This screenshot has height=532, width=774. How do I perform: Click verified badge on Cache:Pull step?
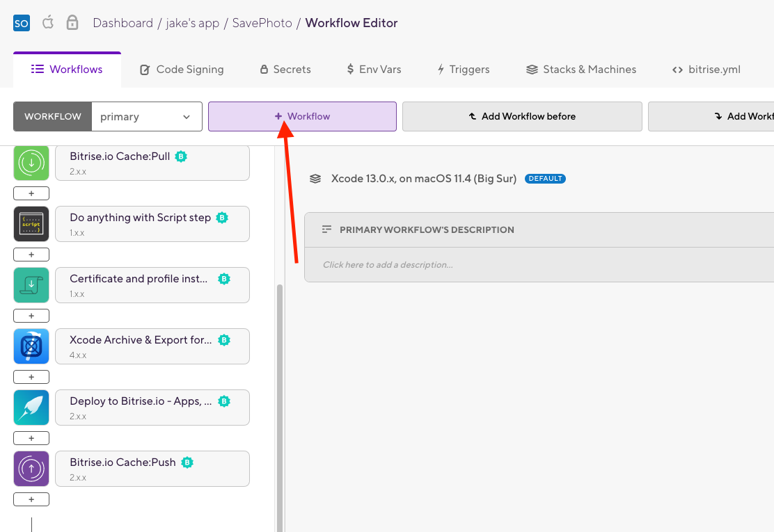point(181,156)
